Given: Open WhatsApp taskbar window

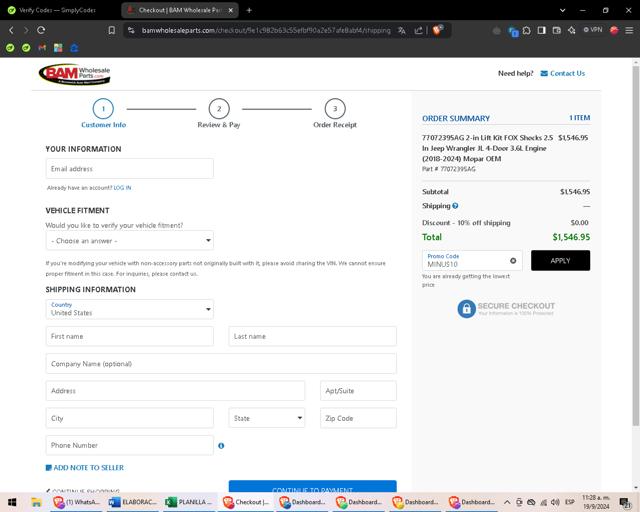Looking at the screenshot, I should [x=77, y=502].
